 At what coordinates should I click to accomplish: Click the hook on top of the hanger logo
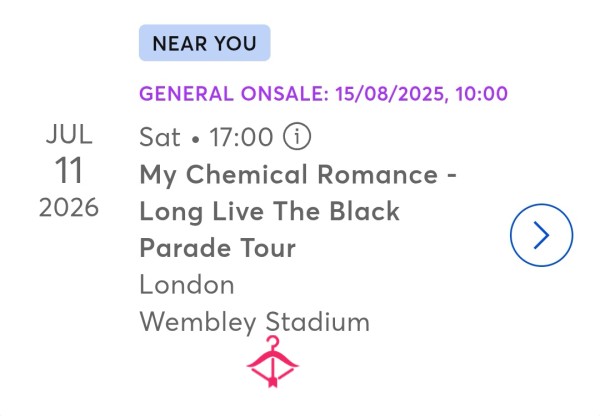(x=272, y=343)
